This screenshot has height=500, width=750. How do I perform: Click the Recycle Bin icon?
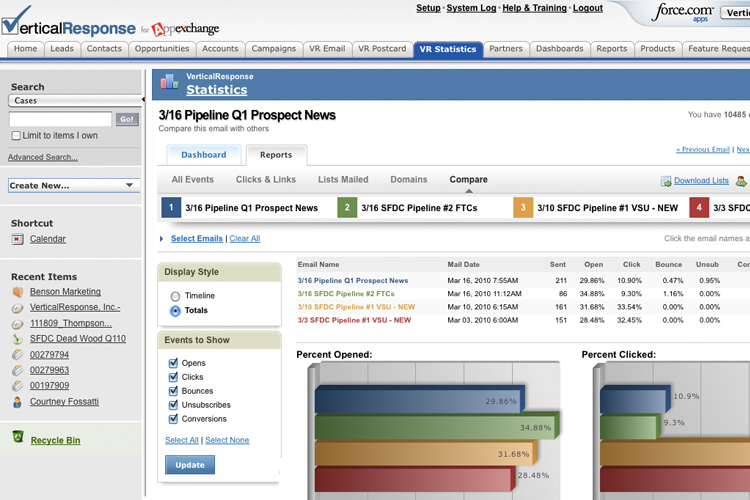(x=17, y=438)
